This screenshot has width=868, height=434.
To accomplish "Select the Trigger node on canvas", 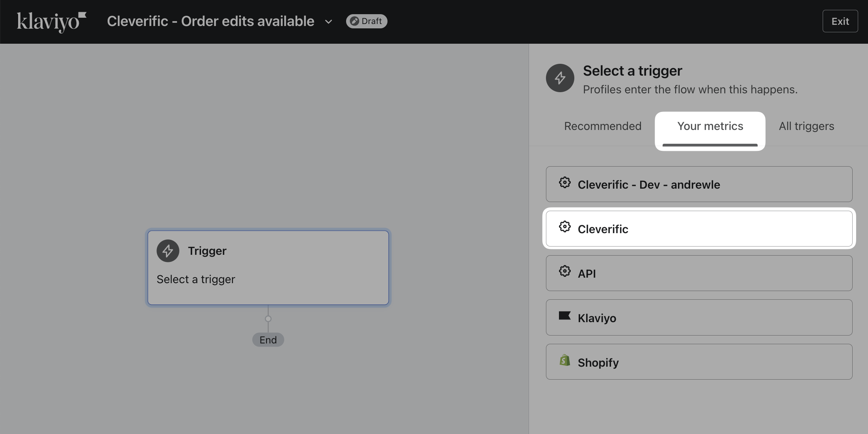I will [268, 268].
